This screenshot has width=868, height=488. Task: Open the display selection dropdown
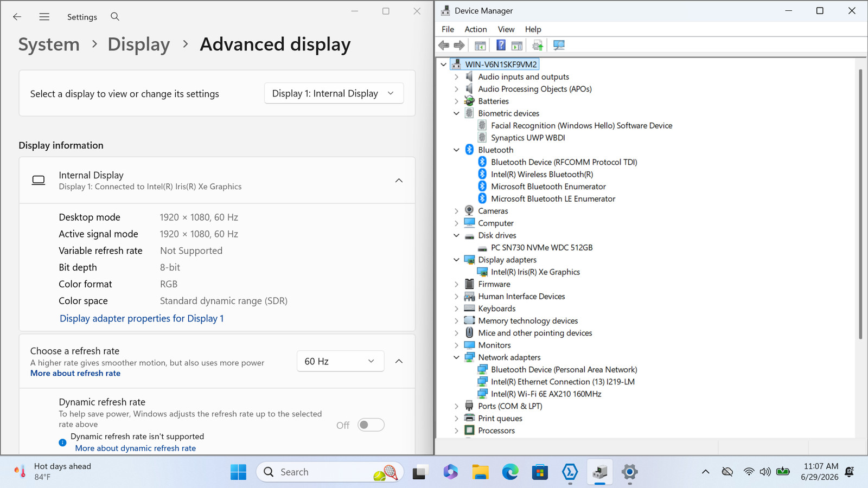coord(334,93)
